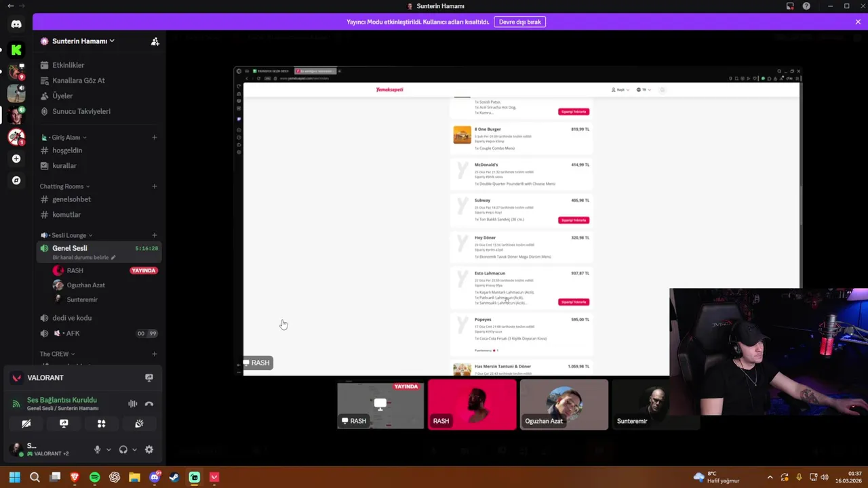Show hidden system tray icons

[770, 477]
